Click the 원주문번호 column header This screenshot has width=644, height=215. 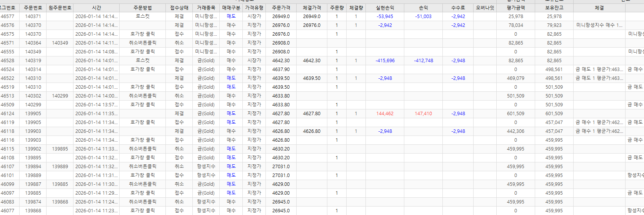coord(60,8)
